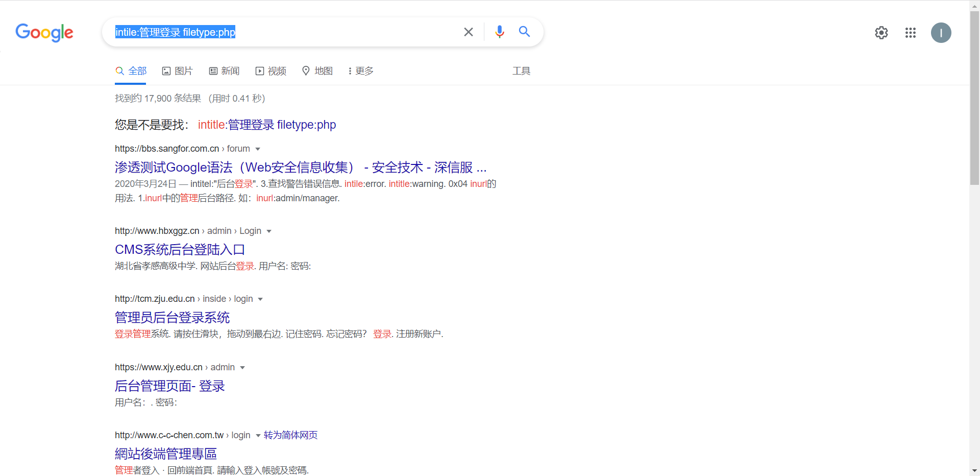Click the suggested intitle:管理登录 filetype:php correction
980x476 pixels.
click(266, 125)
